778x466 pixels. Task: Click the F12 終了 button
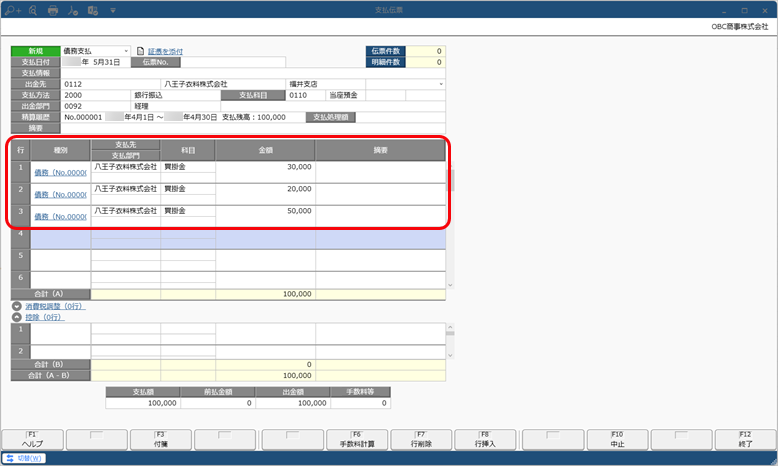(745, 440)
